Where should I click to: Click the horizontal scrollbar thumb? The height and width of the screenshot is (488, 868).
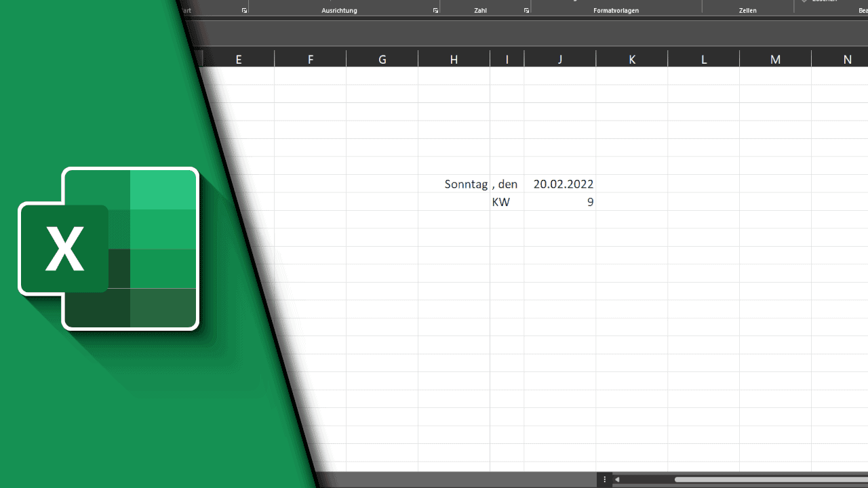click(771, 480)
